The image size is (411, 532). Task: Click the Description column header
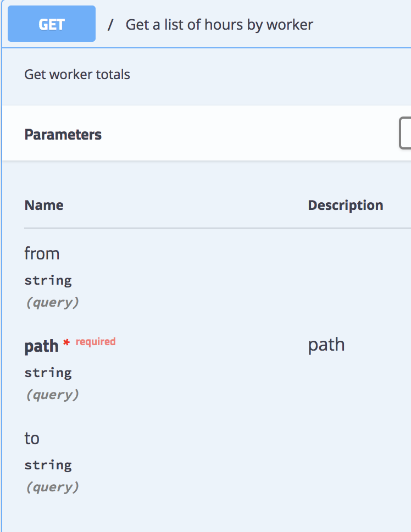point(345,205)
